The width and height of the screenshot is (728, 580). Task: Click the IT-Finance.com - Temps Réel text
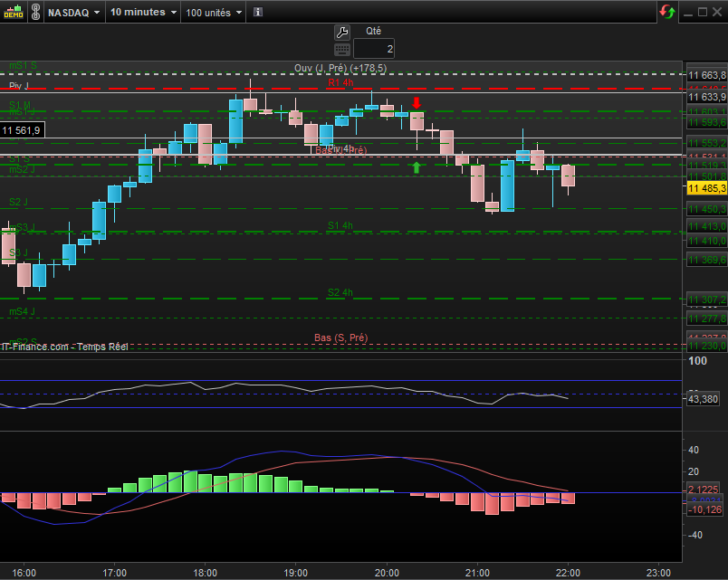click(64, 347)
